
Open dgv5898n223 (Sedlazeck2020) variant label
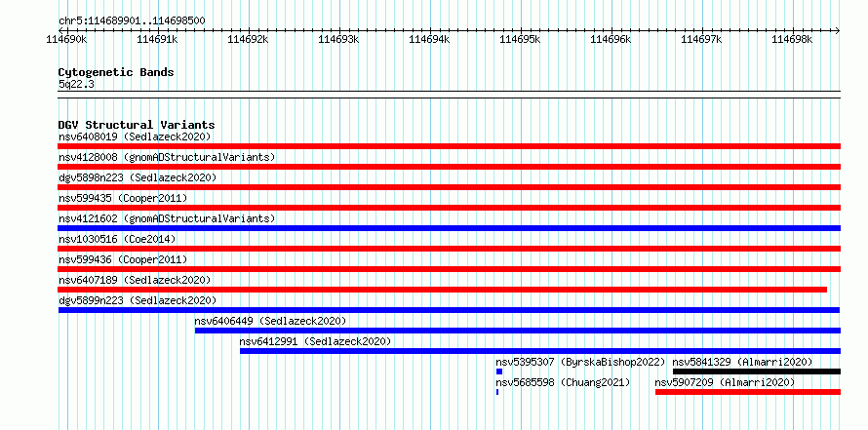click(138, 177)
